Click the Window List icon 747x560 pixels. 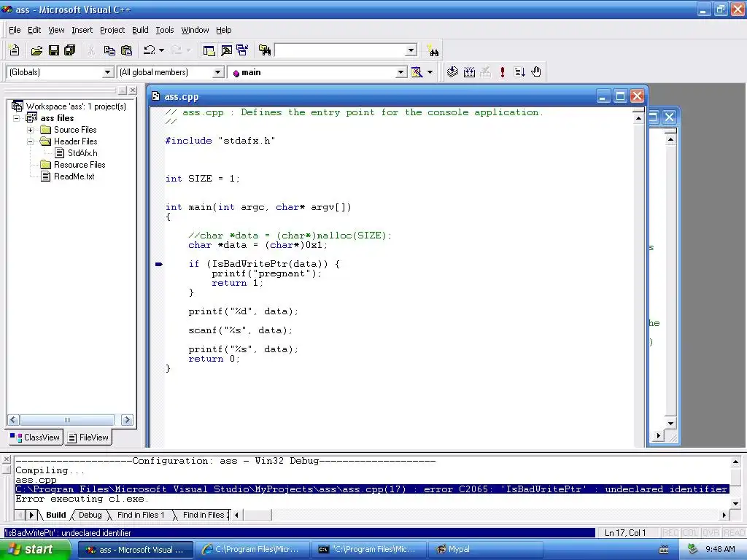pos(242,50)
